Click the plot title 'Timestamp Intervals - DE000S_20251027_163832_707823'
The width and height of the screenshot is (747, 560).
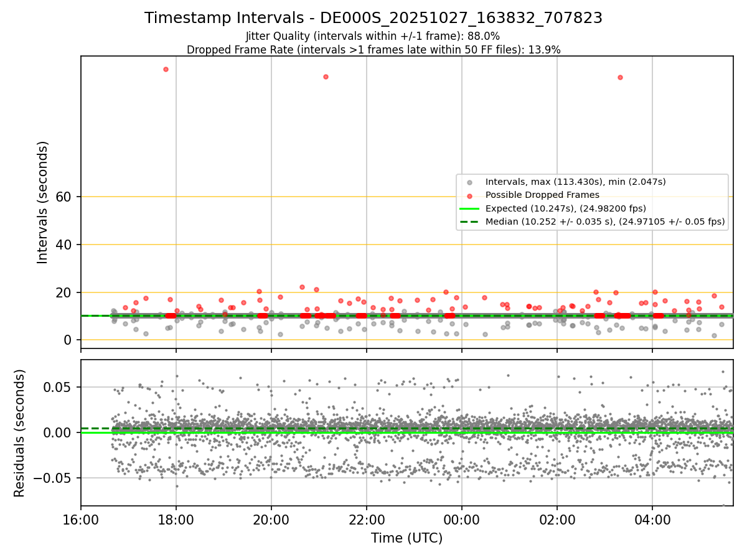[x=374, y=18]
